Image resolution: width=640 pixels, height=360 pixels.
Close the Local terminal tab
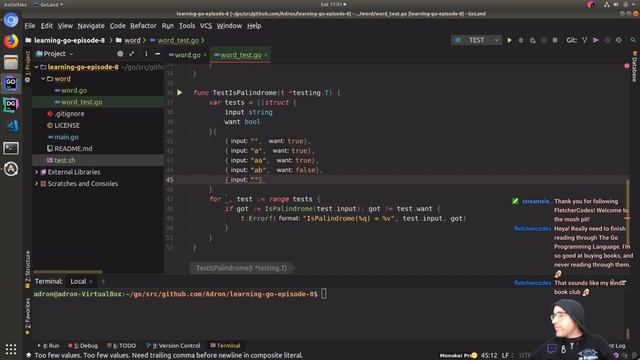tap(91, 281)
